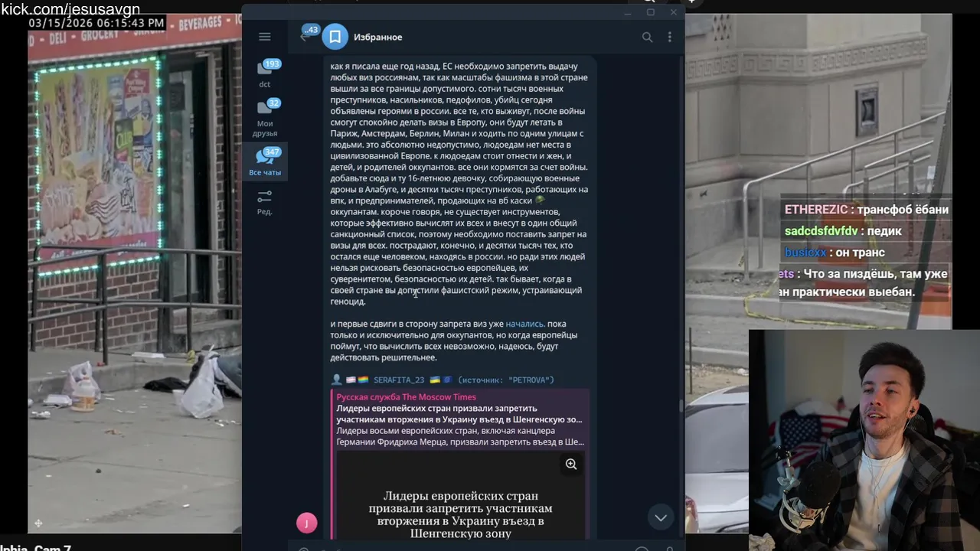
Task: Follow the 'начались.' link in message
Action: [525, 324]
